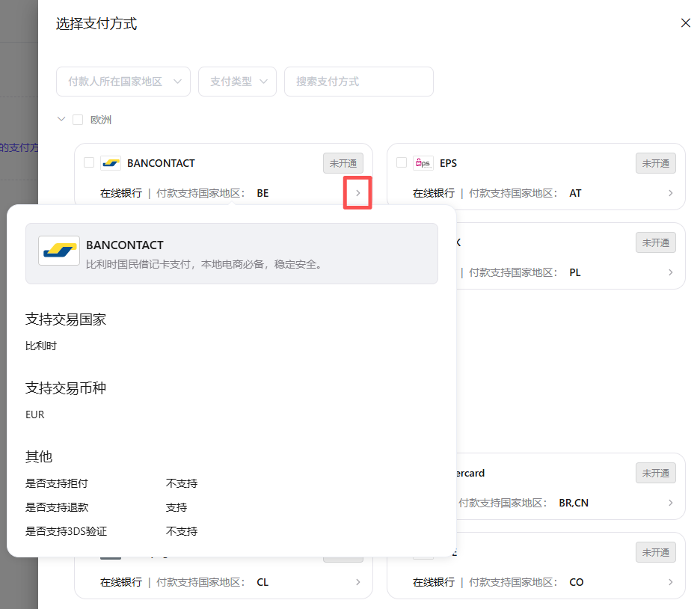Open details arrow on the CL card
The image size is (700, 609).
click(x=357, y=582)
